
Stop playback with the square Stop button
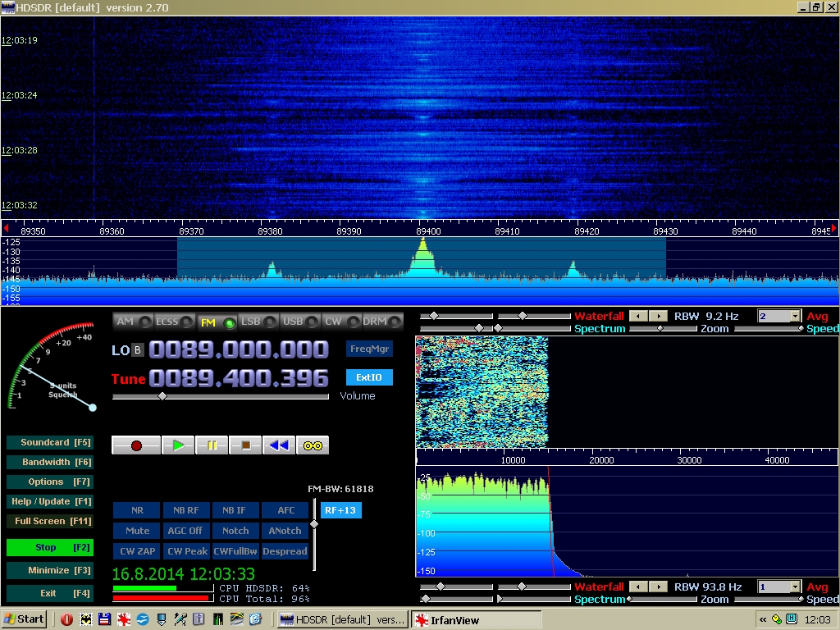[x=245, y=445]
